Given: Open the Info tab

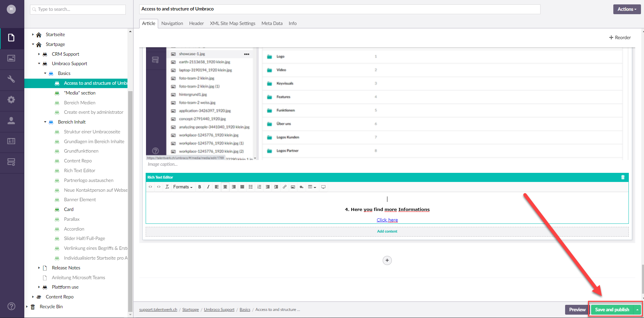Looking at the screenshot, I should click(293, 23).
